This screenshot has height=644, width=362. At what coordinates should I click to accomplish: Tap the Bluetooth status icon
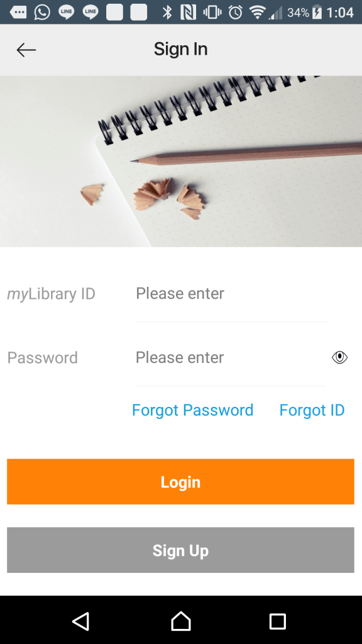tap(167, 13)
